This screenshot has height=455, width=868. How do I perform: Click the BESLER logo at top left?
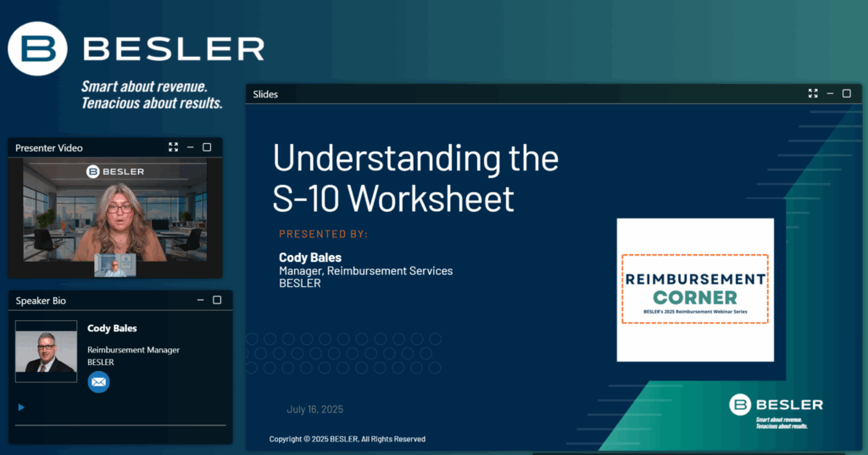point(136,48)
